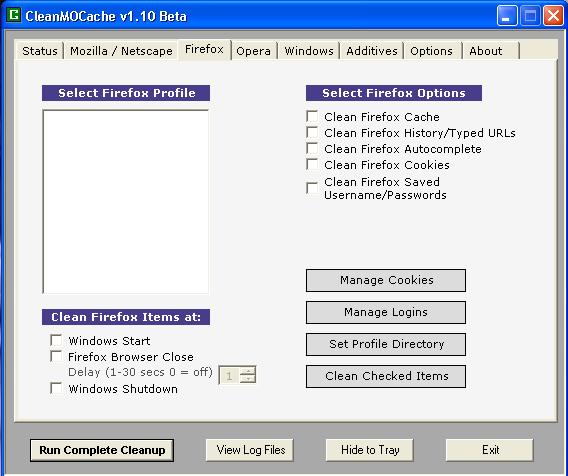Viewport: 568px width, 476px height.
Task: Click the delay seconds value field
Action: (229, 375)
